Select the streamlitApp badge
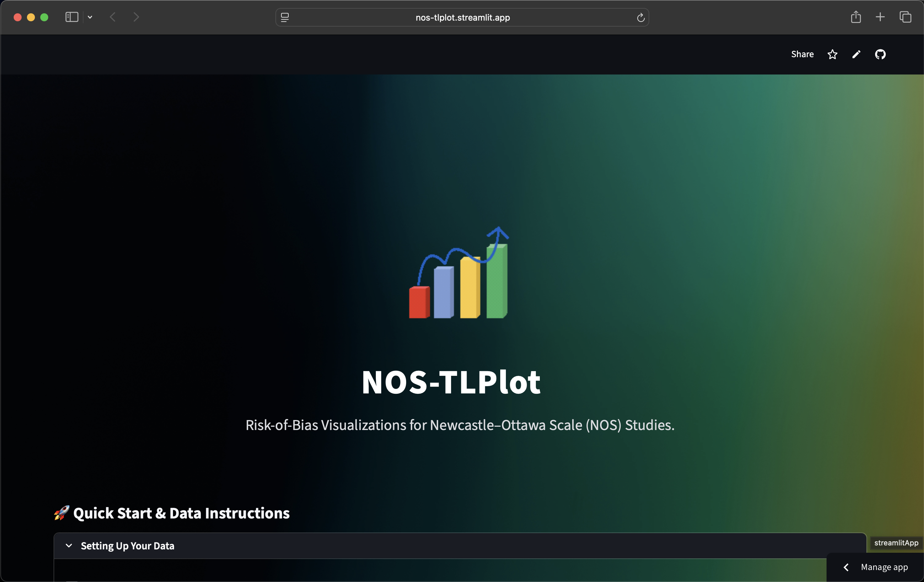924x582 pixels. 896,543
